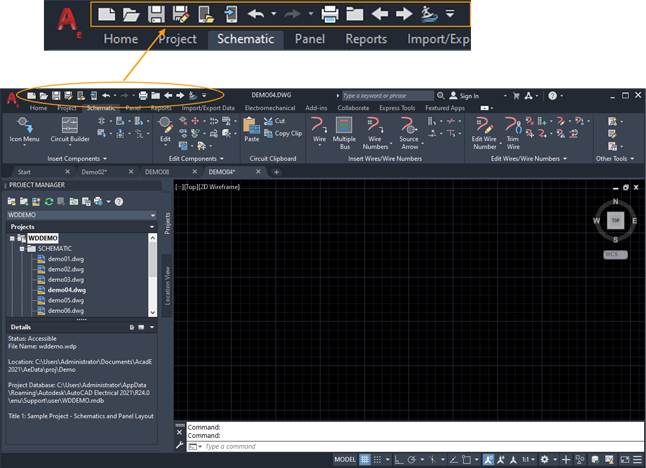Image resolution: width=646 pixels, height=468 pixels.
Task: Toggle Snap Mode dotted grid icon
Action: click(377, 459)
